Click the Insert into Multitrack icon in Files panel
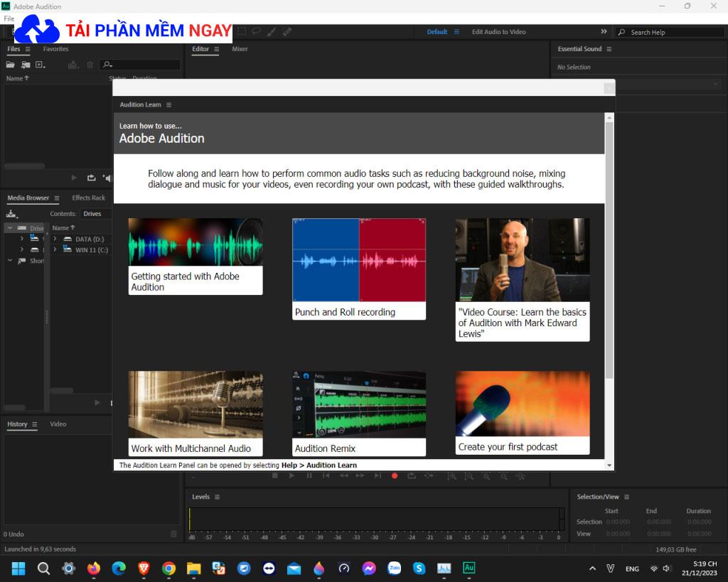 click(73, 65)
